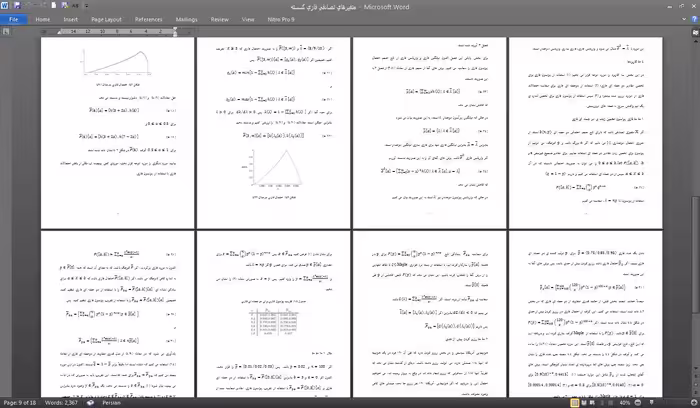This screenshot has width=700, height=408.
Task: Go to the Mailings tab
Action: pos(187,20)
